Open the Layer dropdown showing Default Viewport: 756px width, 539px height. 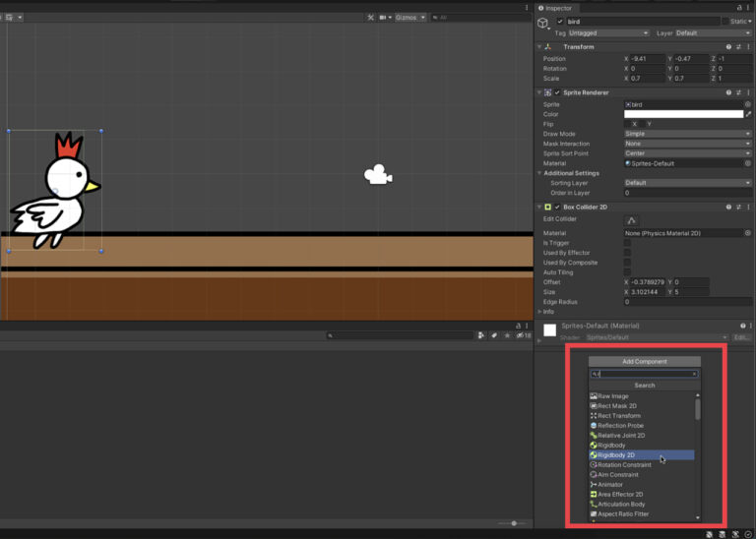click(713, 33)
